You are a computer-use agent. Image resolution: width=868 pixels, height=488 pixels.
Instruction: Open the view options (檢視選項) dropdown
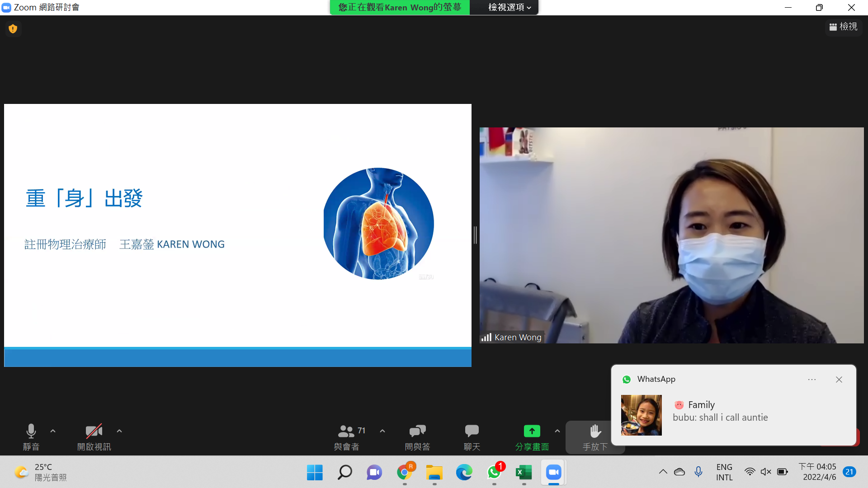[509, 7]
